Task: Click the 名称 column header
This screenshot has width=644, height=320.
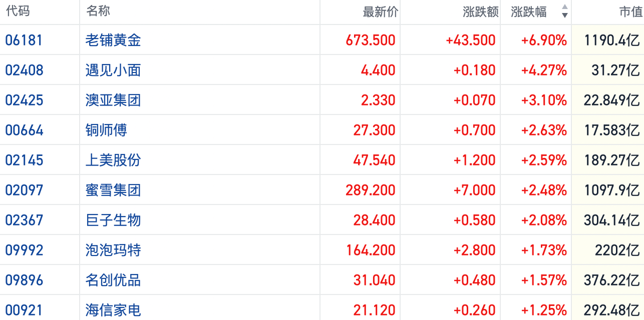Action: [98, 11]
